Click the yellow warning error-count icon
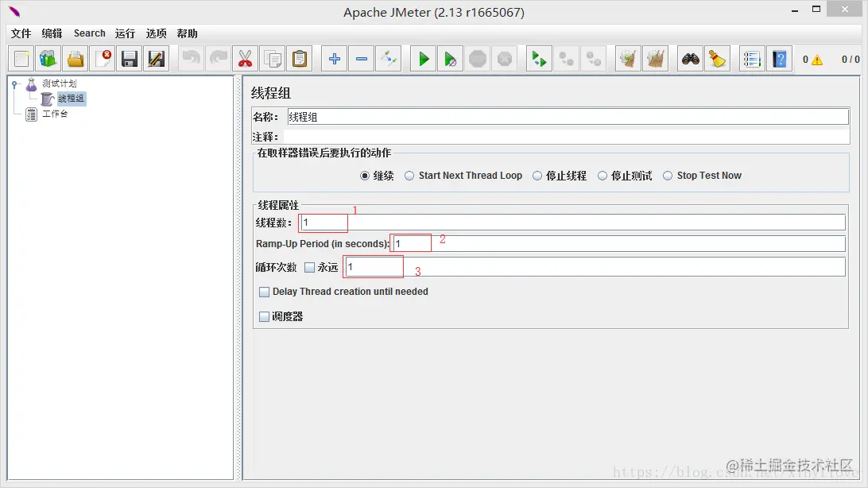Screen dimensions: 868x488 (817, 60)
